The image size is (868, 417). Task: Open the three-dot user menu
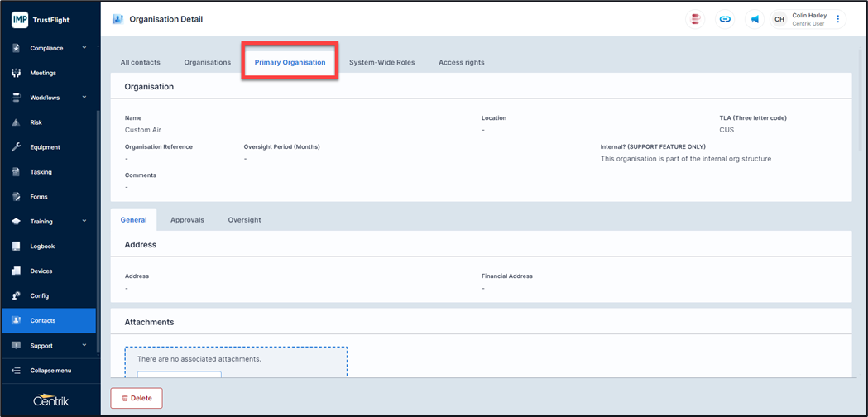pyautogui.click(x=838, y=19)
